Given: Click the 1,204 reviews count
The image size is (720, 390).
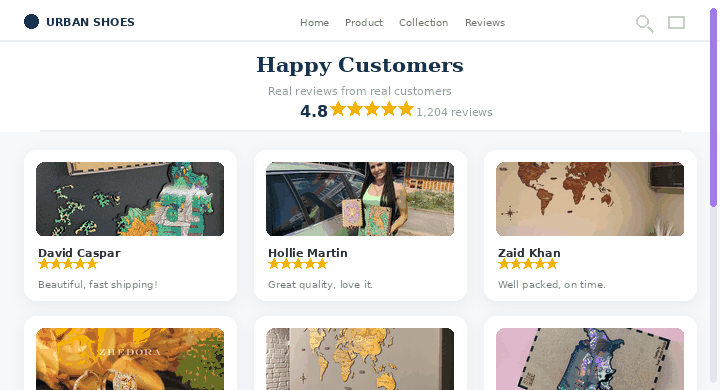Looking at the screenshot, I should tap(454, 112).
